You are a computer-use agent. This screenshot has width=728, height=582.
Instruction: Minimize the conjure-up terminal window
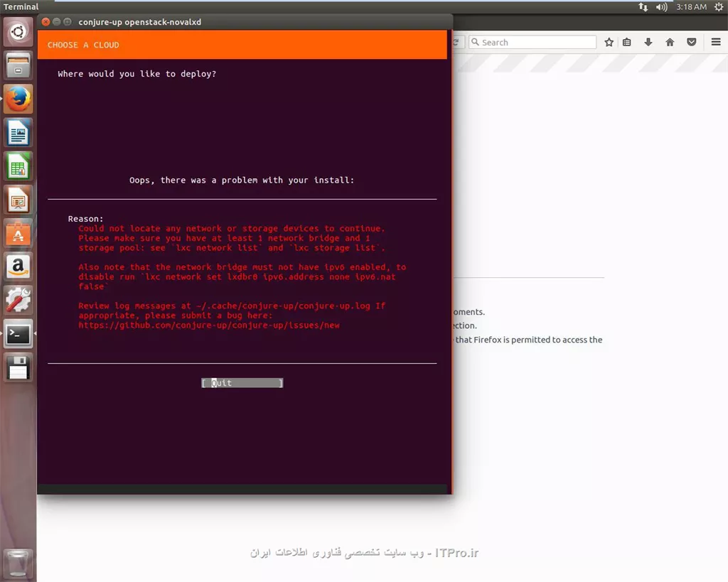57,22
